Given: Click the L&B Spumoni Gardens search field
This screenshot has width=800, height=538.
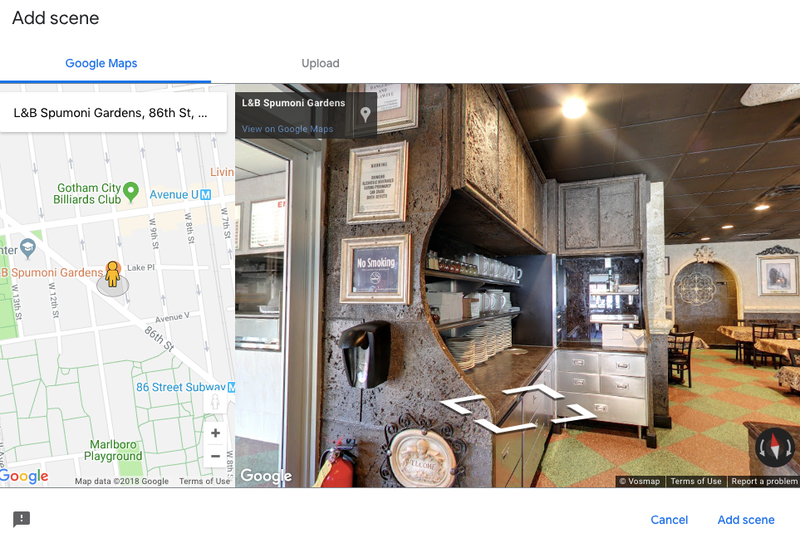Looking at the screenshot, I should 113,113.
